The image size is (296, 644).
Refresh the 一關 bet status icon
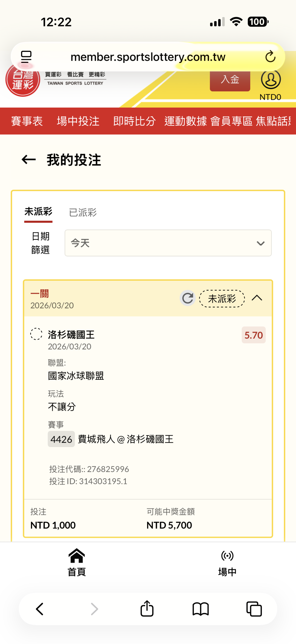[188, 298]
